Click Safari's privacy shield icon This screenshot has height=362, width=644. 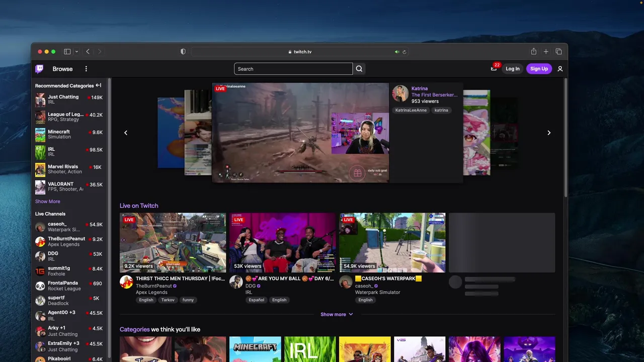[183, 52]
